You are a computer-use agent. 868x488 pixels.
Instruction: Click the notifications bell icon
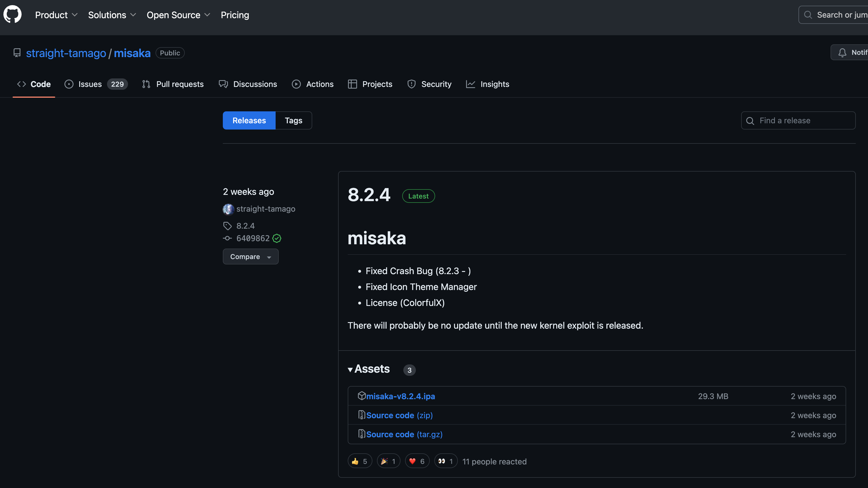point(842,53)
